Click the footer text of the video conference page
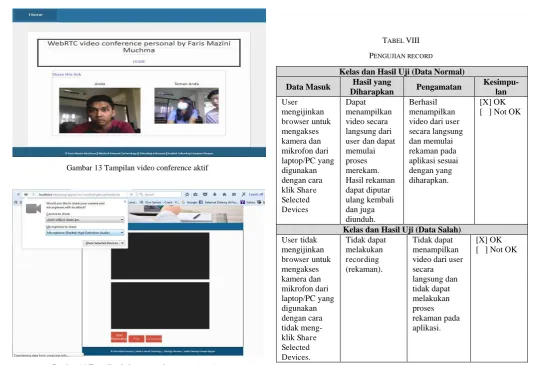 (x=139, y=153)
